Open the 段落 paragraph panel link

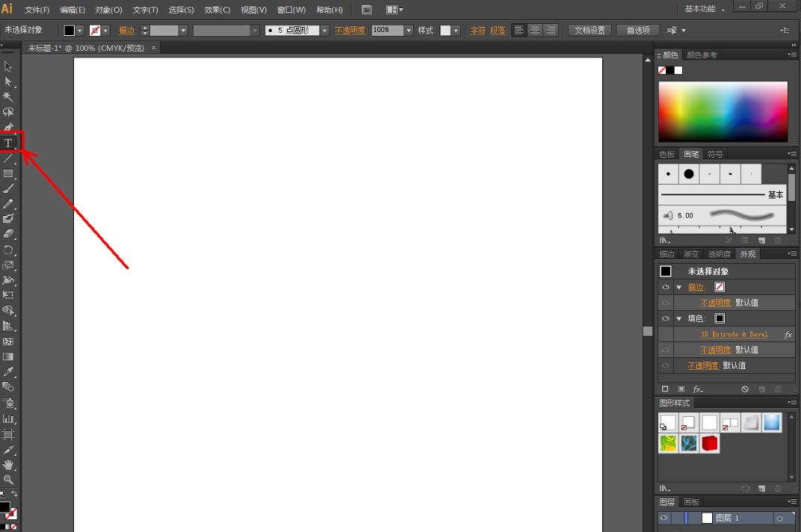point(498,31)
